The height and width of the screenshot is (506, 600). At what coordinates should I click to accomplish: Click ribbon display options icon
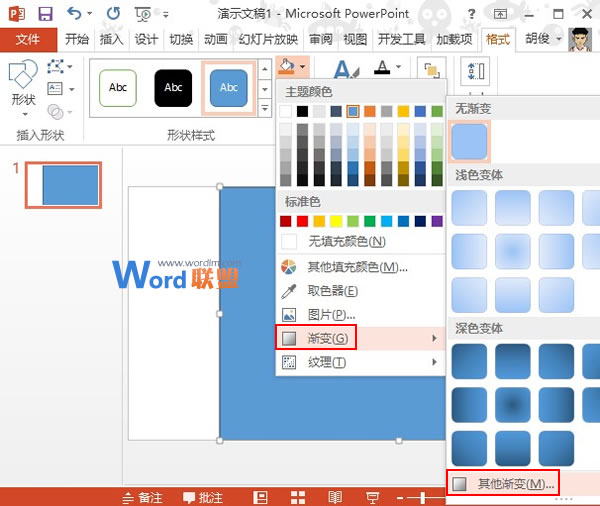click(500, 15)
